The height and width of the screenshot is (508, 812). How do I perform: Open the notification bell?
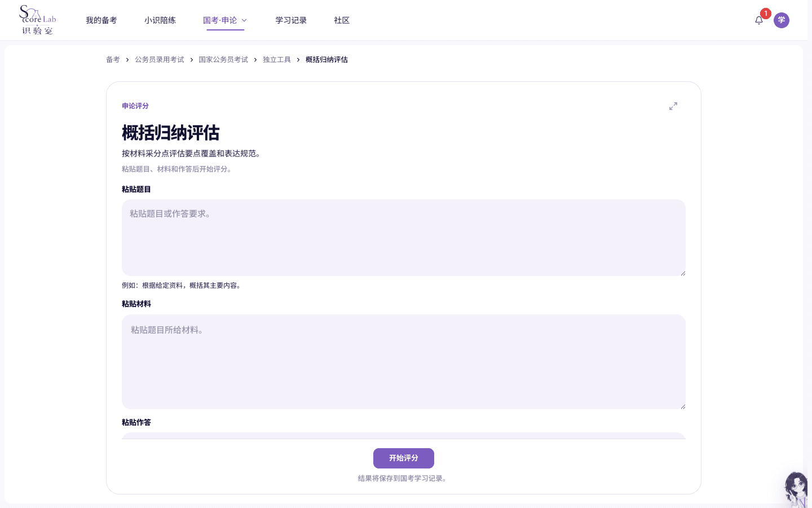click(759, 20)
